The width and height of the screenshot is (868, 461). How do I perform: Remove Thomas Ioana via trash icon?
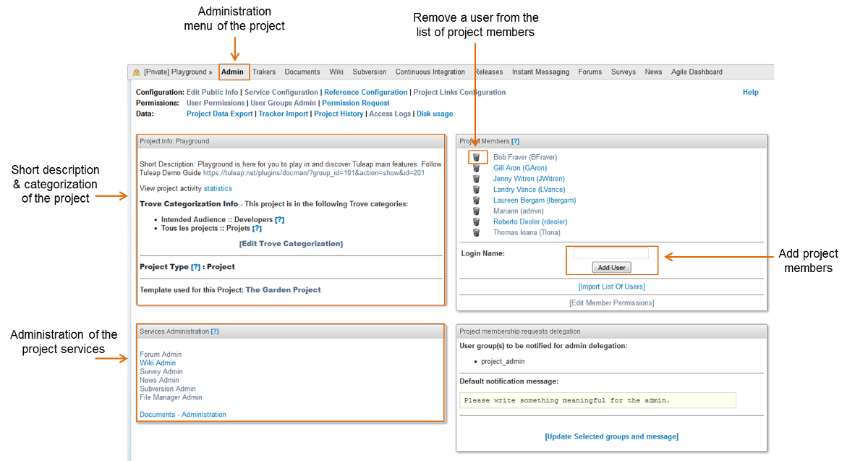tap(476, 233)
